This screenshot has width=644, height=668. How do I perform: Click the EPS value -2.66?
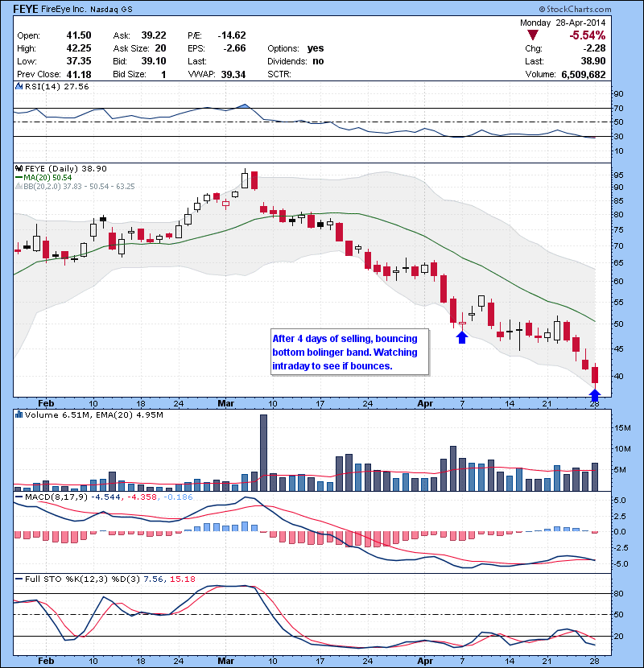pyautogui.click(x=234, y=48)
